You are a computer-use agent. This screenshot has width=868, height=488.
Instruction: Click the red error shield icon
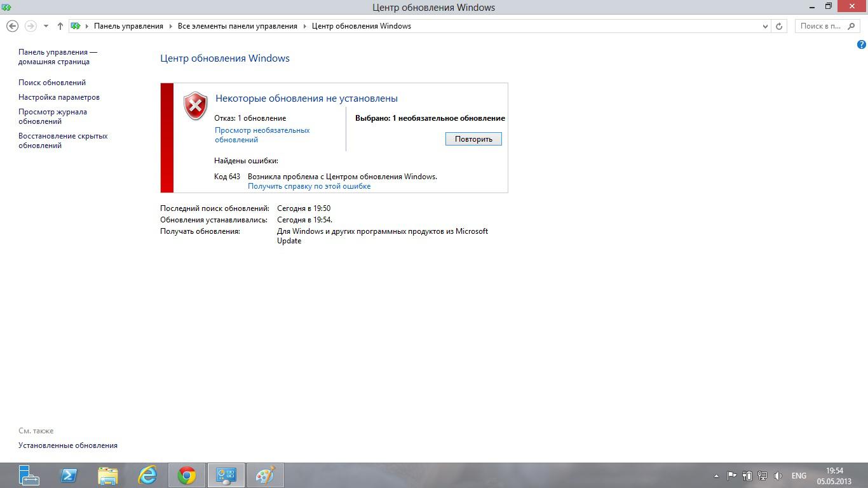pos(196,105)
